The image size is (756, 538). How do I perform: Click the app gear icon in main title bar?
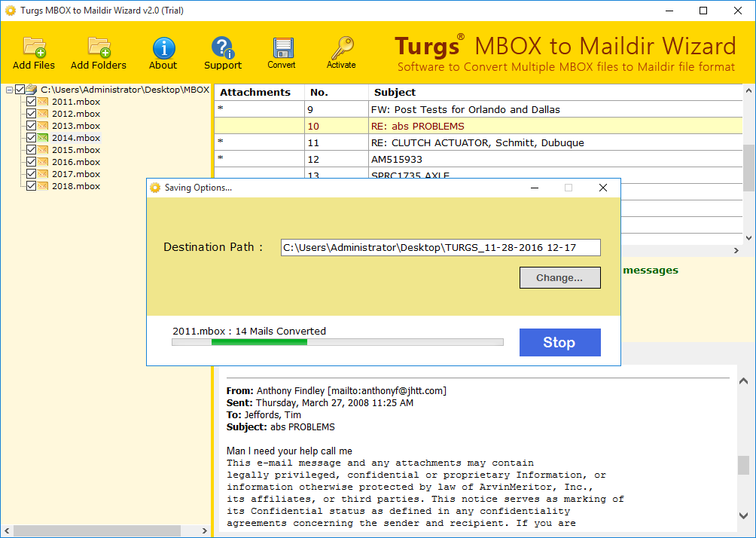(10, 10)
